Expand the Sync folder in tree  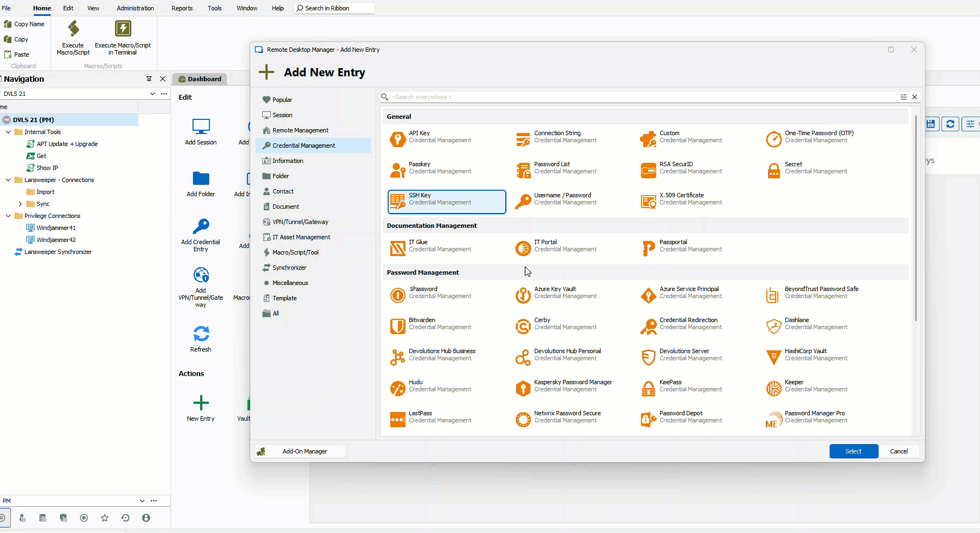pos(20,204)
